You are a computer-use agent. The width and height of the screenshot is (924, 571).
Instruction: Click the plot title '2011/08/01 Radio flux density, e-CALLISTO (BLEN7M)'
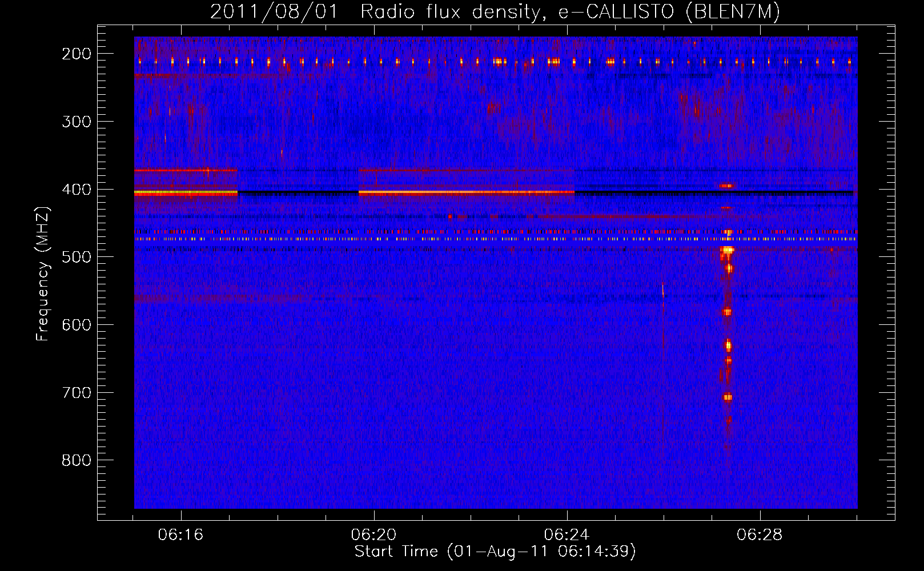495,11
